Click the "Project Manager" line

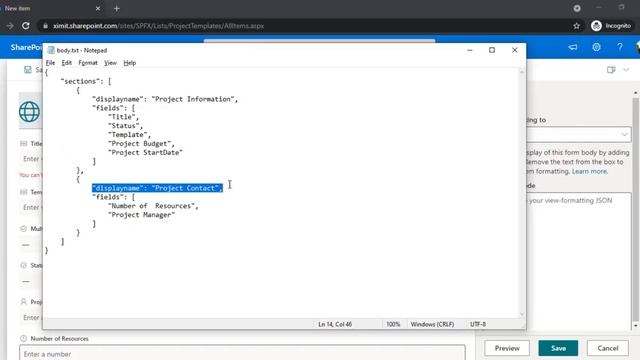(x=141, y=215)
